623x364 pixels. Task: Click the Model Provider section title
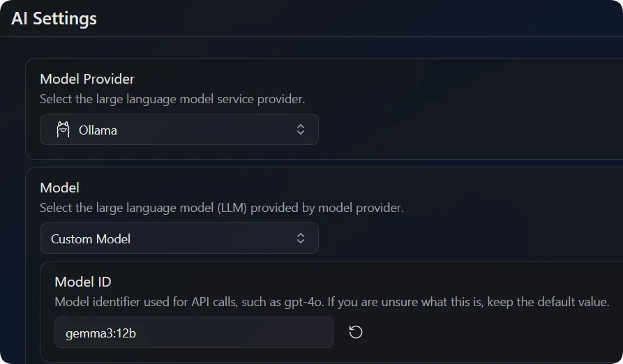coord(87,79)
